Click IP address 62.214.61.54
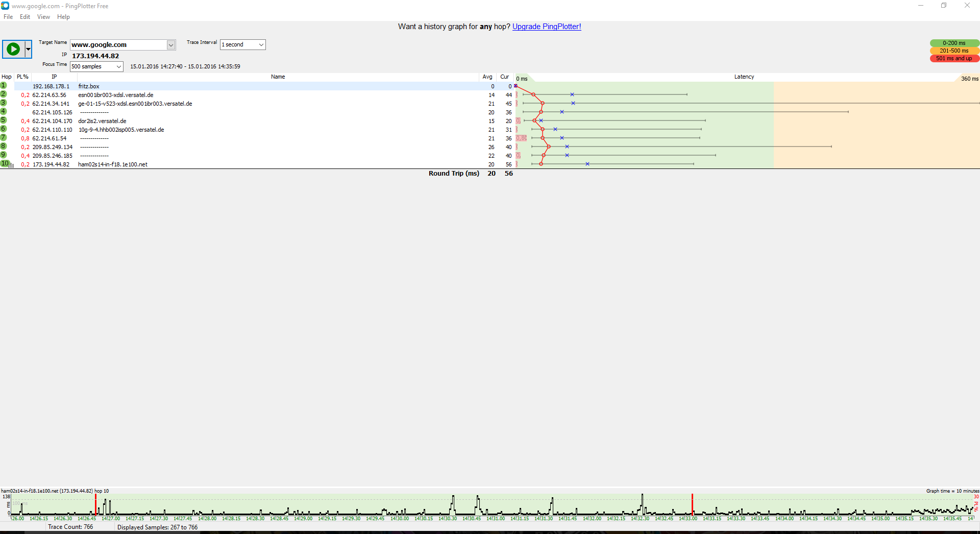 [x=50, y=138]
